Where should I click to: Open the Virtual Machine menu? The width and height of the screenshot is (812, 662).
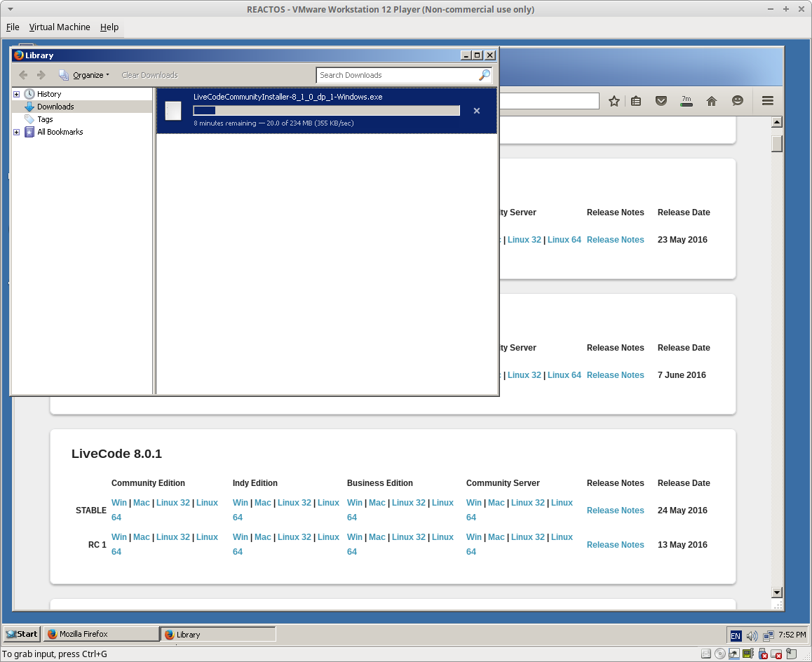[60, 27]
